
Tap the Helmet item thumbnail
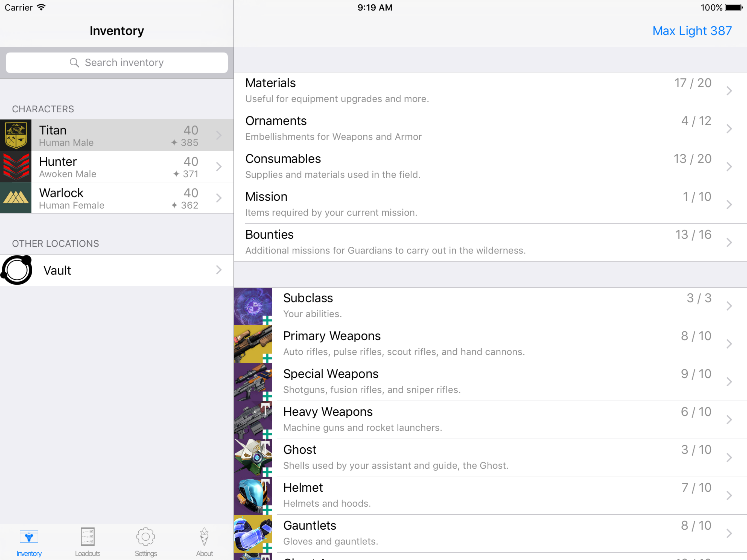coord(253,496)
